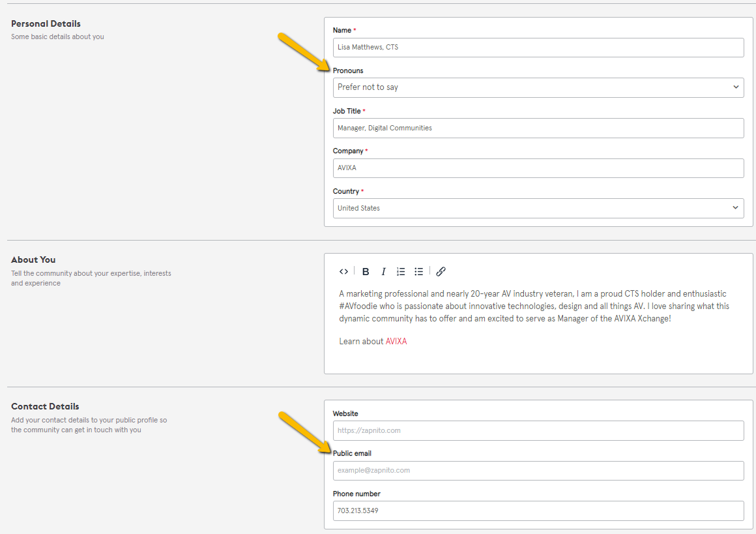Focus the Job Title text field
Screen dimensions: 756x534
point(538,128)
